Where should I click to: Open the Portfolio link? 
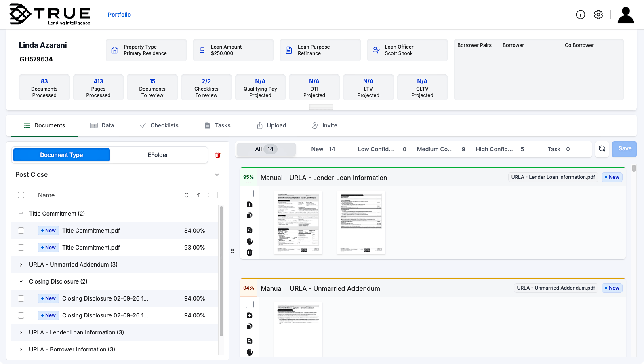[119, 15]
